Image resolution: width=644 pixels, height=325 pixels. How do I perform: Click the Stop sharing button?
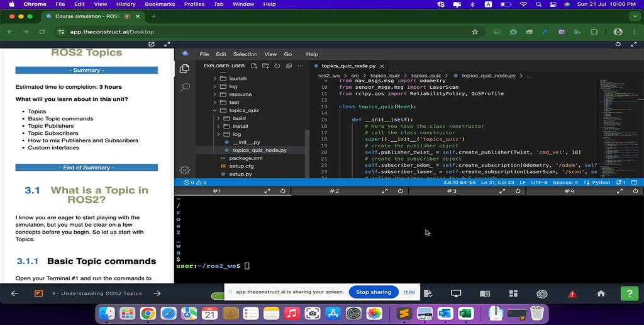[374, 292]
